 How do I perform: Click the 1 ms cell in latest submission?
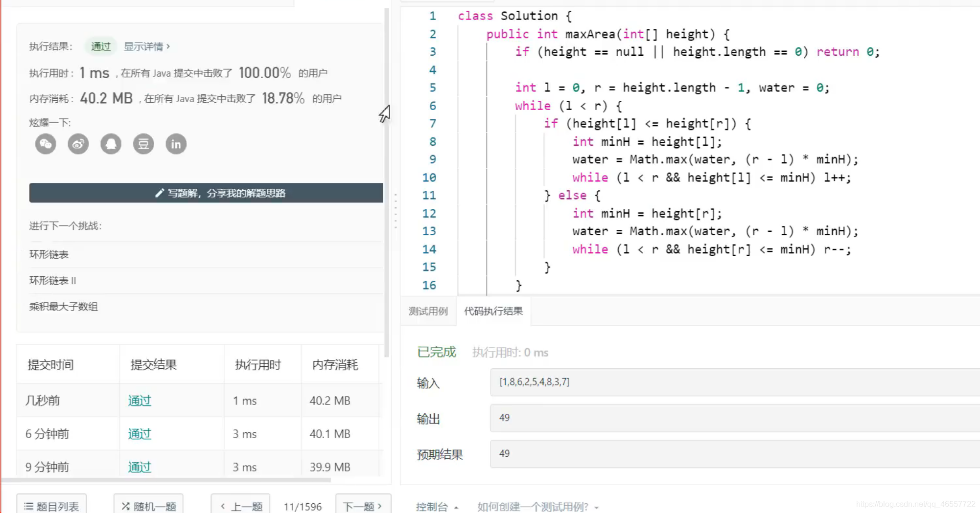tap(245, 401)
